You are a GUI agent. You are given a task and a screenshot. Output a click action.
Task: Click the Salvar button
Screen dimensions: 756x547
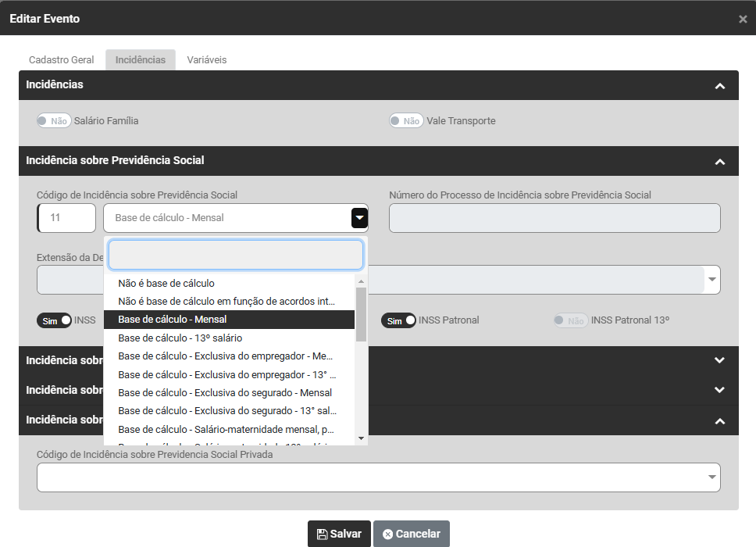tap(340, 534)
